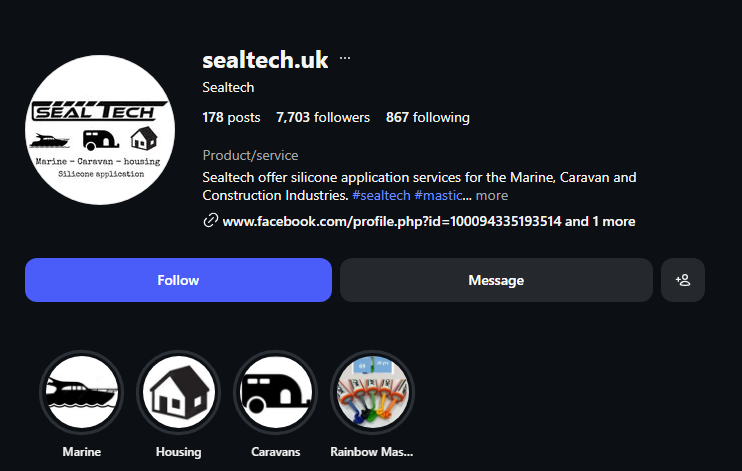Open the three-dot options menu beside username

(345, 59)
